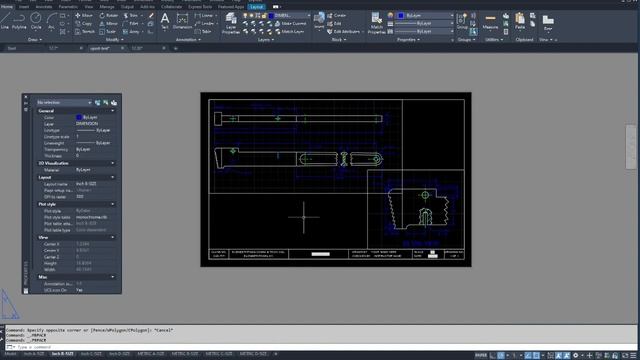Click Quick Select icon in Properties palette
This screenshot has width=640, height=360.
pos(106,102)
